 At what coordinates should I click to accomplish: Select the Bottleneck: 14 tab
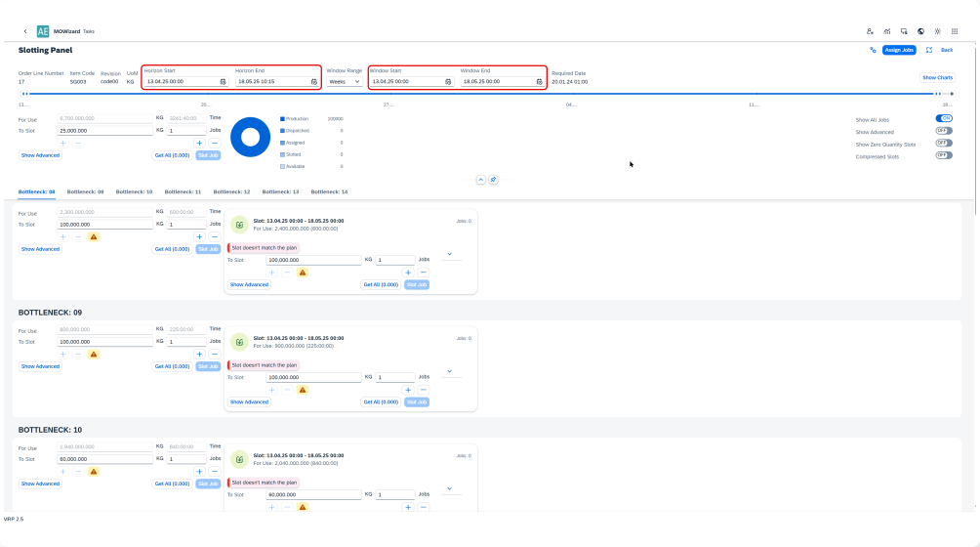tap(331, 192)
